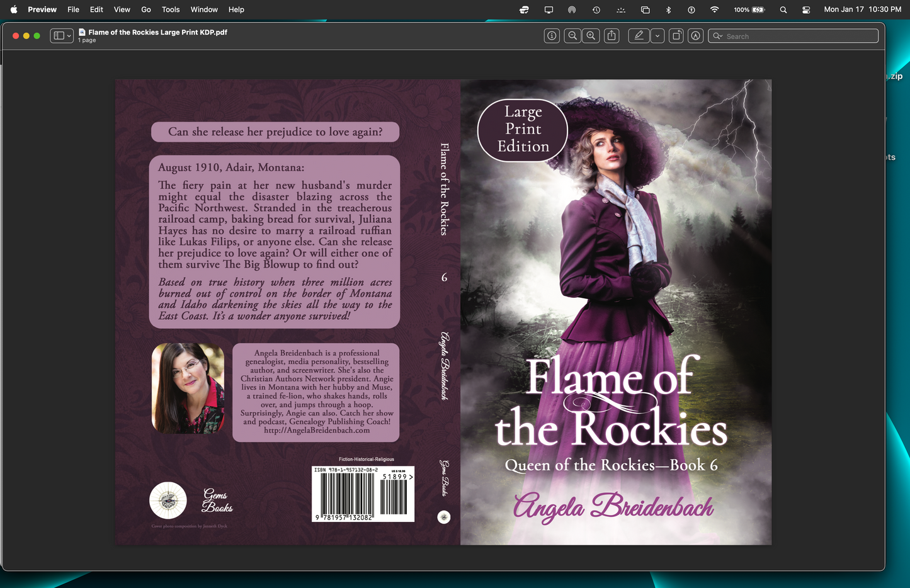Click the round compass logo on back cover
The height and width of the screenshot is (588, 910).
[168, 500]
